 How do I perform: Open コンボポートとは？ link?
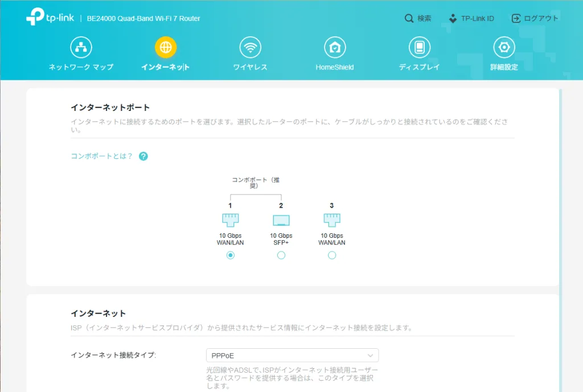(101, 156)
